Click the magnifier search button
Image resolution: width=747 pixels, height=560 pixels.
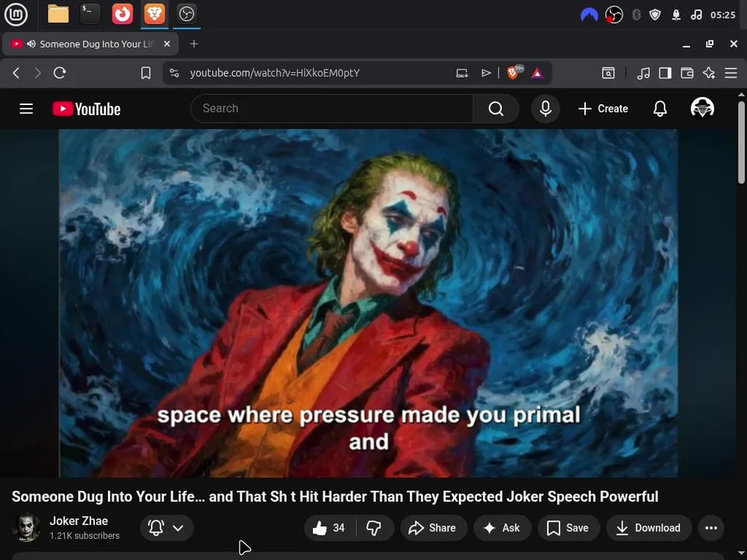tap(496, 109)
